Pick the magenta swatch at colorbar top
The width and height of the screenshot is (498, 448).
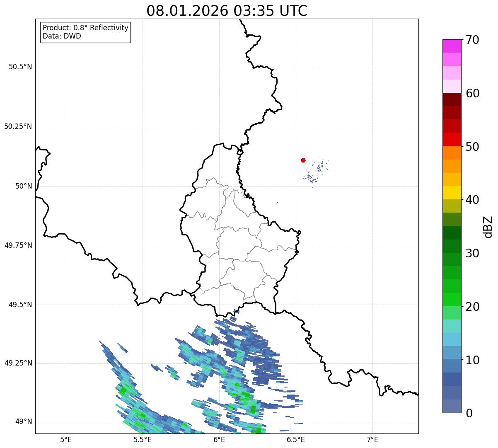tap(452, 46)
